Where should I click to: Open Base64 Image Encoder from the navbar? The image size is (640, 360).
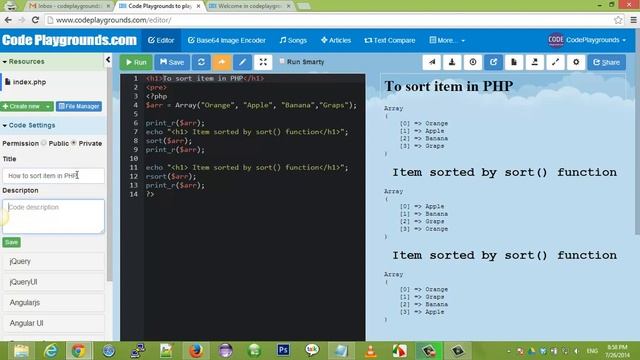coord(227,40)
